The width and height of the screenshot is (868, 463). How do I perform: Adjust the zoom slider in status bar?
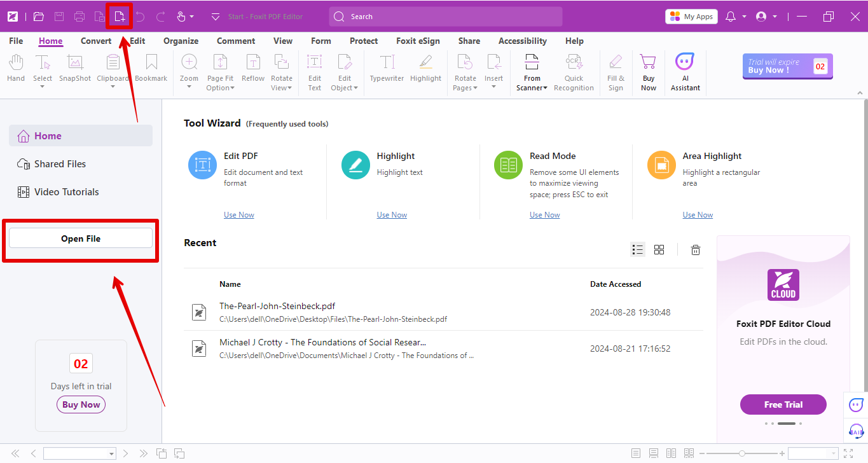[741, 453]
